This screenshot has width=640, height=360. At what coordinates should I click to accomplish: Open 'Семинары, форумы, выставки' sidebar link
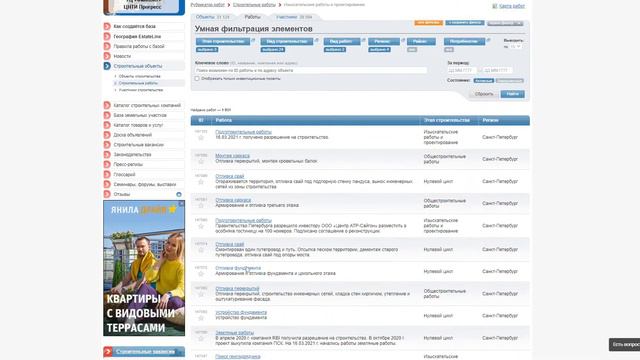145,184
